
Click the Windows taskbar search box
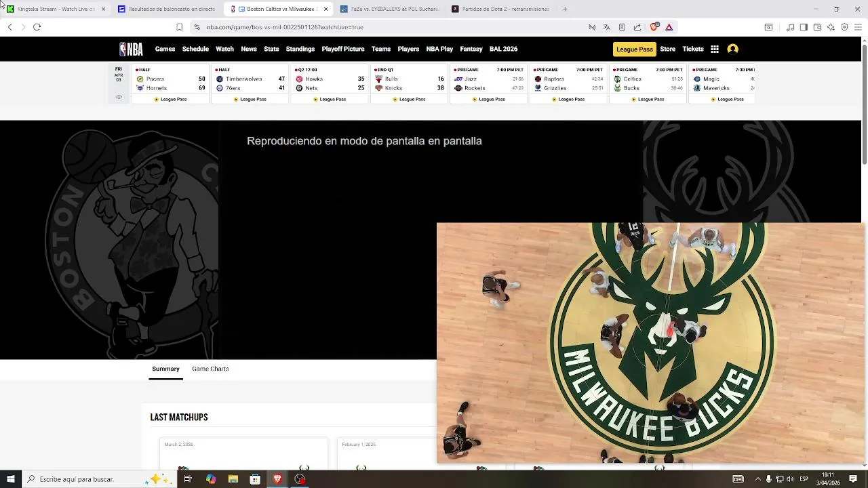point(98,479)
